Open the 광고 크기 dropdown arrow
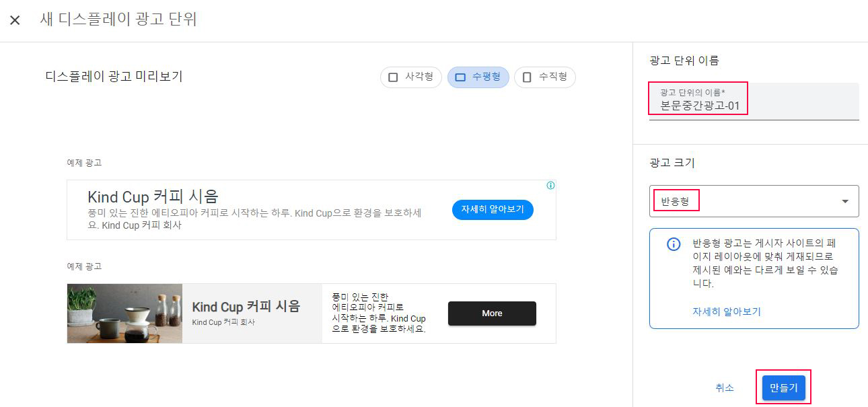Viewport: 868px width, 407px height. [x=845, y=201]
